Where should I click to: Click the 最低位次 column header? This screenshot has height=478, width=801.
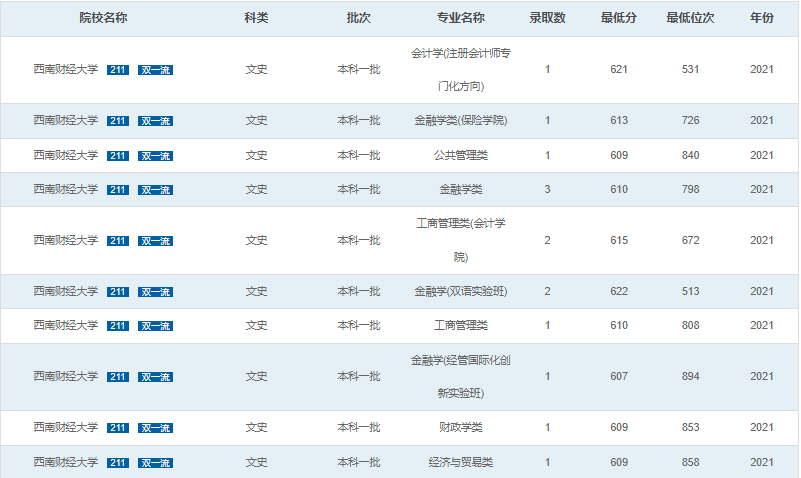691,18
